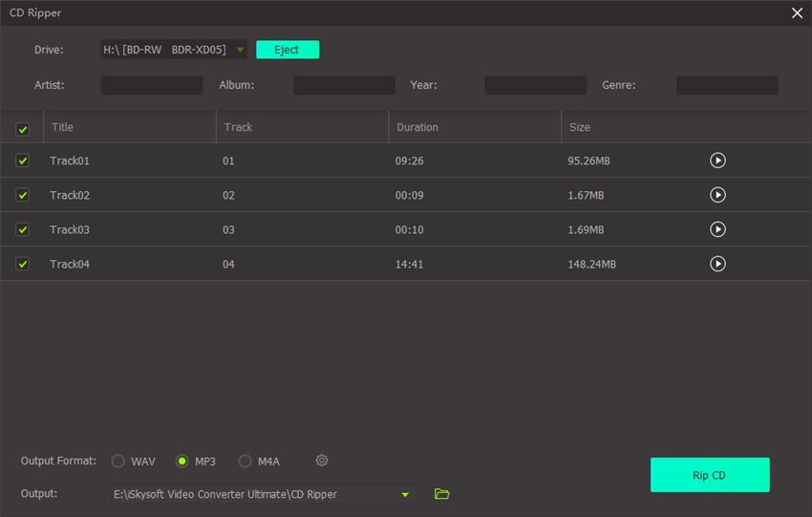The height and width of the screenshot is (517, 812).
Task: Play preview of Track03
Action: coord(717,229)
